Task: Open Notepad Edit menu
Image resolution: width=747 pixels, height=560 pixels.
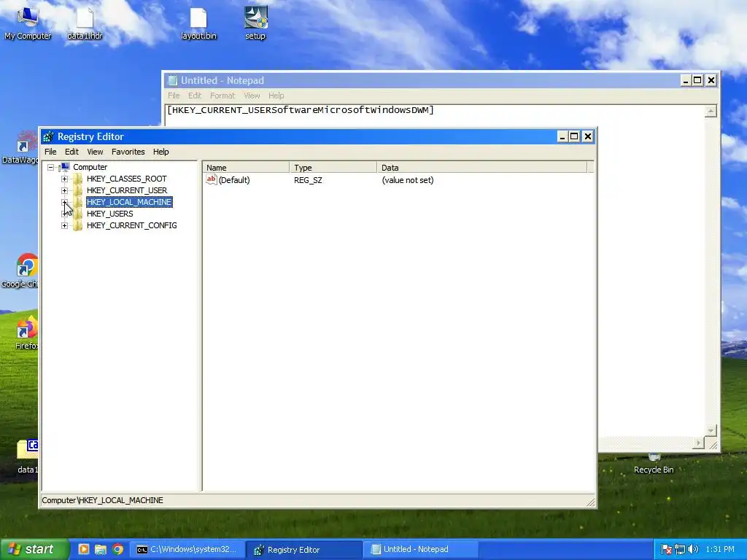Action: pyautogui.click(x=195, y=96)
